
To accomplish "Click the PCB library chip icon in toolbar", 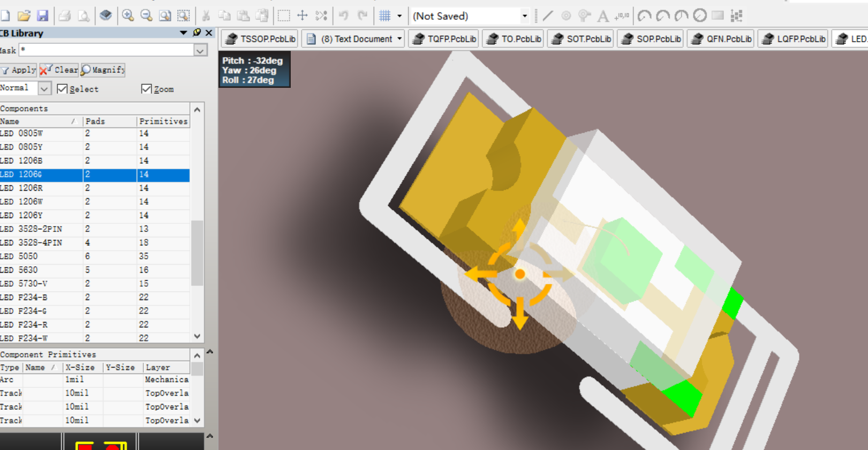I will coord(106,16).
